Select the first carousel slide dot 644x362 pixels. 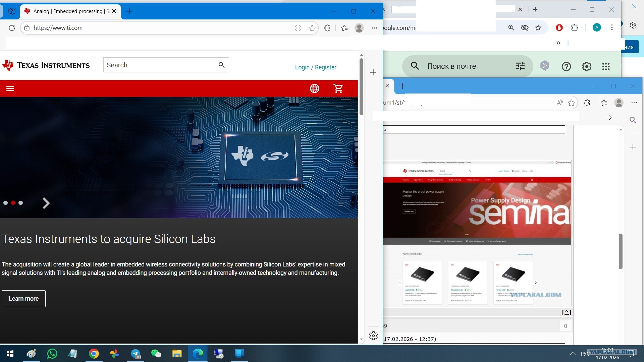click(x=5, y=203)
